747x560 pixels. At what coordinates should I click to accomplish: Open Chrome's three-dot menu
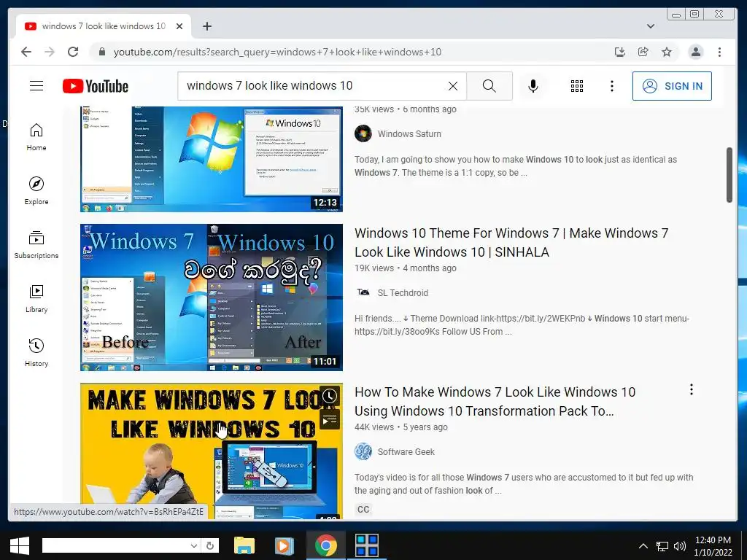(719, 52)
